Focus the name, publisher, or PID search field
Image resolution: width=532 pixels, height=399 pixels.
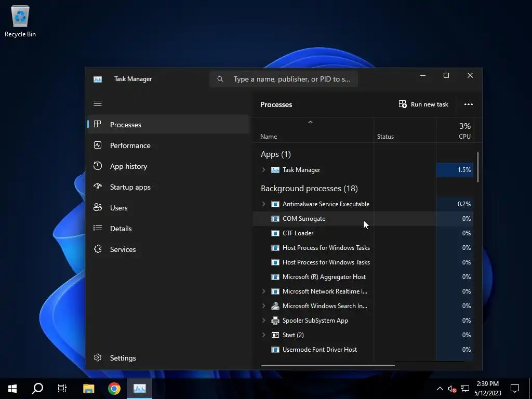click(x=284, y=79)
